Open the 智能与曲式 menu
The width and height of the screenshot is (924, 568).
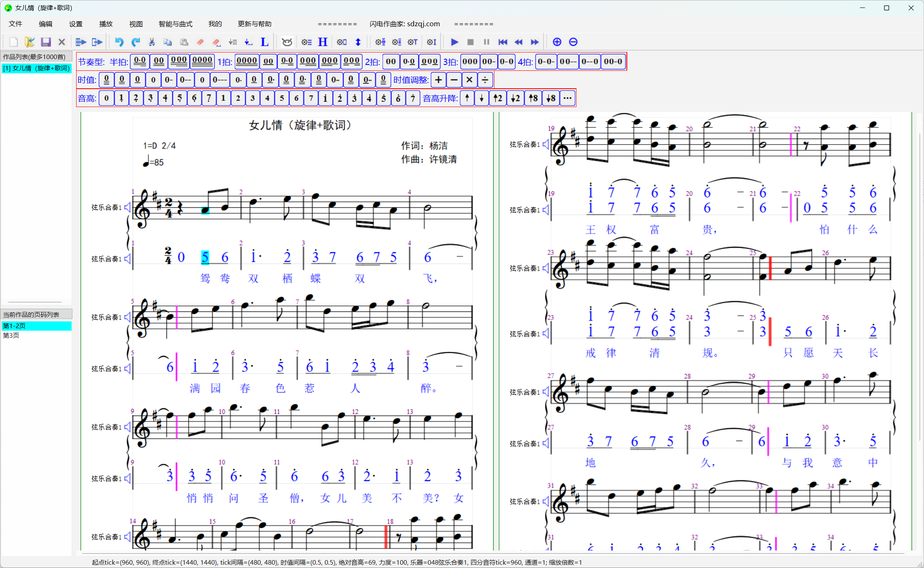[176, 24]
